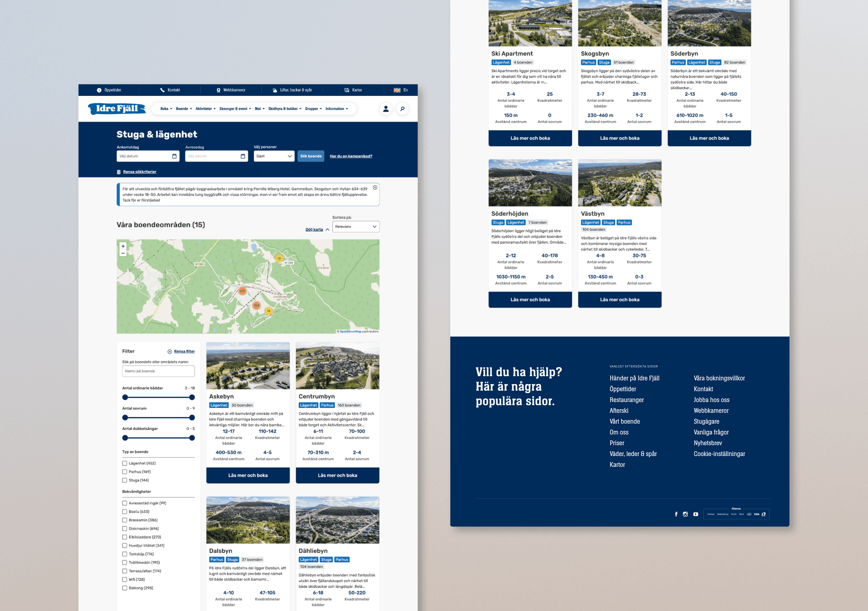This screenshot has width=868, height=611.
Task: Click Läs mer och boka for Ski Apartment
Action: pyautogui.click(x=530, y=138)
